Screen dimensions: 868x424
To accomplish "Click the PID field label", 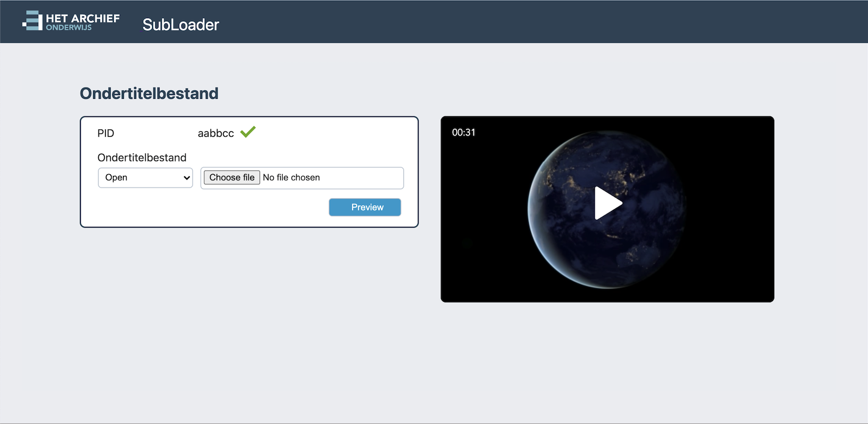I will pyautogui.click(x=106, y=133).
